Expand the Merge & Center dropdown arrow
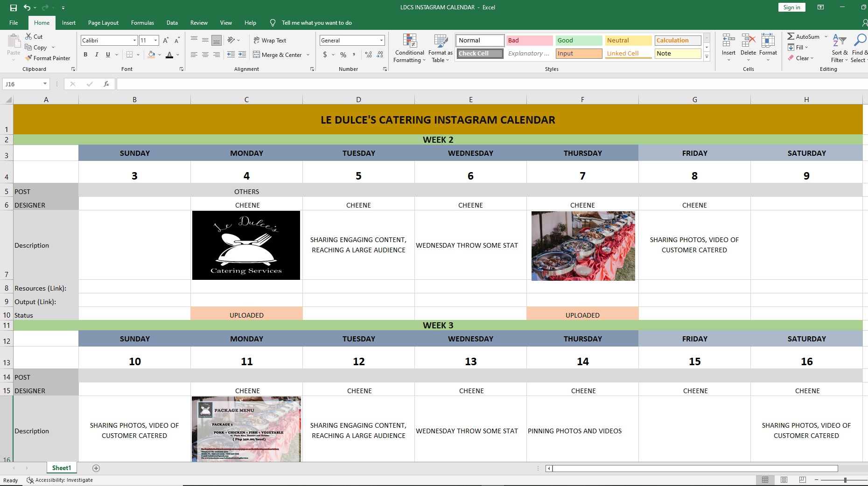This screenshot has width=868, height=486. tap(308, 55)
